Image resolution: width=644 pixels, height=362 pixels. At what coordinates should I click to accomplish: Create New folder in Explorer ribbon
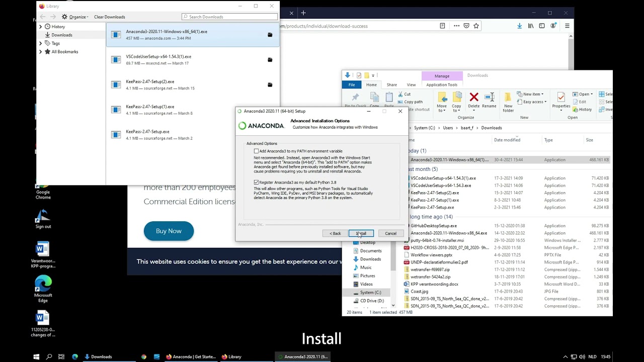coord(508,102)
